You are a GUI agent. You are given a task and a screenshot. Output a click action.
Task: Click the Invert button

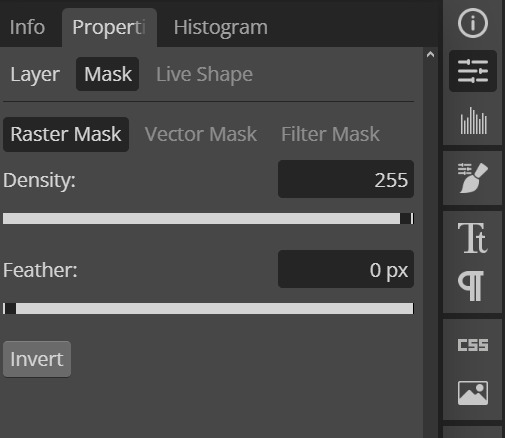pyautogui.click(x=37, y=359)
